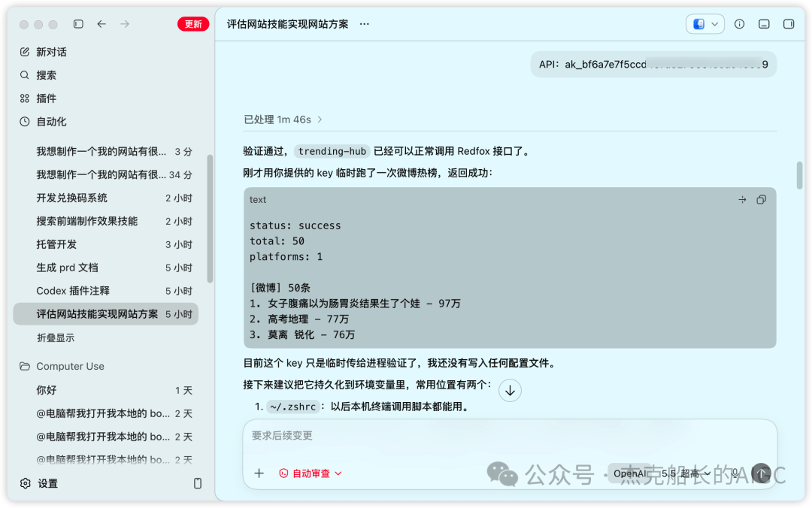812x508 pixels.
Task: Click the scroll-to-bottom down arrow button
Action: [x=510, y=391]
